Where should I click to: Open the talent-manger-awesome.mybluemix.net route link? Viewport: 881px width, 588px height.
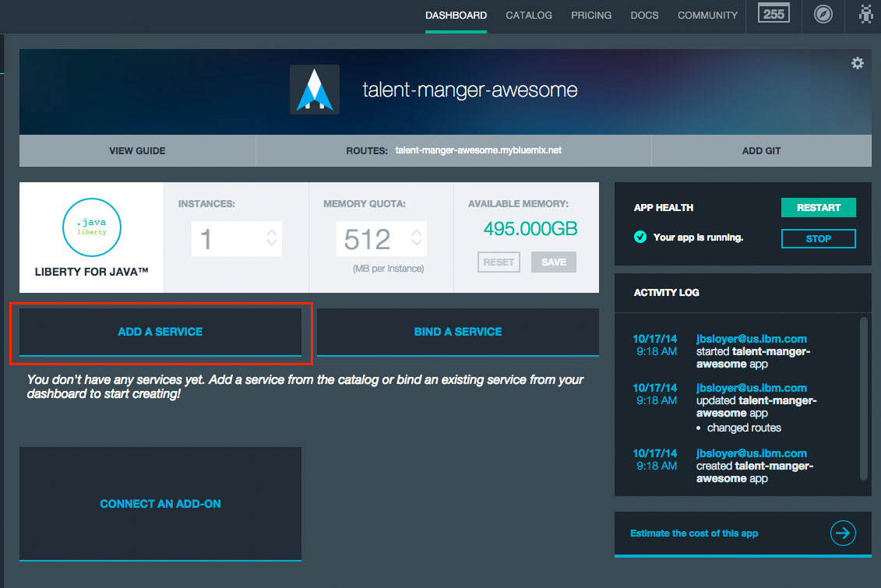point(478,150)
